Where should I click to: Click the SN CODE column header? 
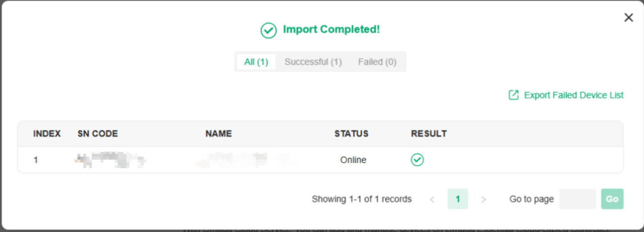(x=98, y=134)
